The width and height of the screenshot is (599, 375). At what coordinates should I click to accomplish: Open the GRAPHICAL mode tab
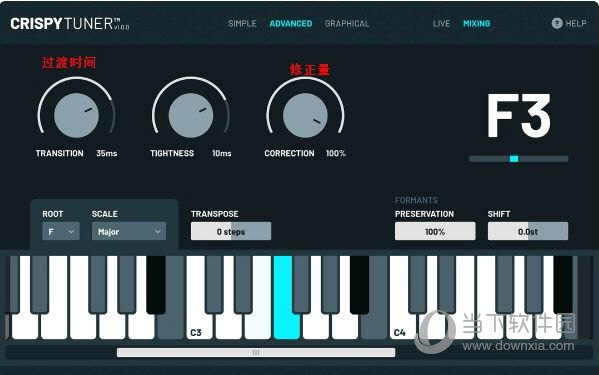tap(347, 24)
